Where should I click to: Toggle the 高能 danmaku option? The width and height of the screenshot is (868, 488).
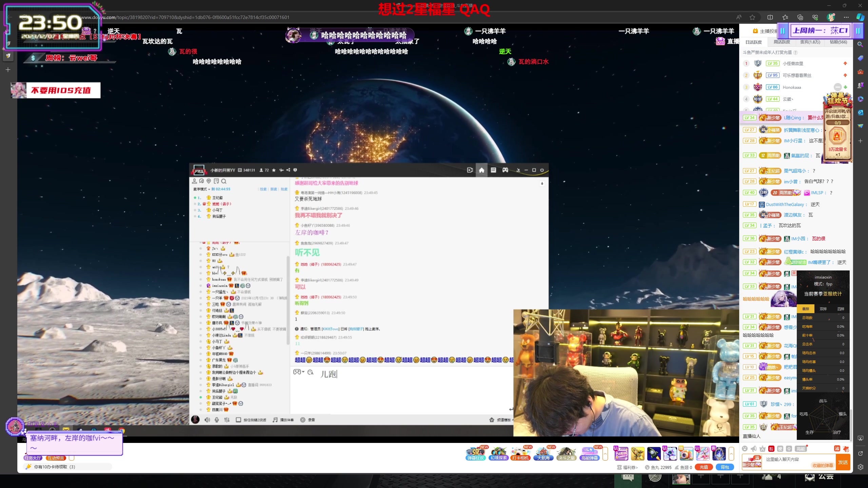[x=801, y=449]
